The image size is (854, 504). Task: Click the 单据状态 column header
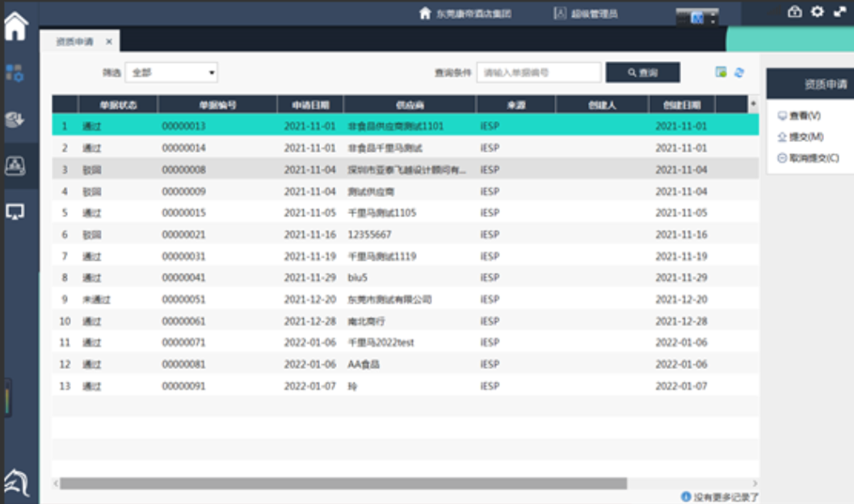point(118,105)
